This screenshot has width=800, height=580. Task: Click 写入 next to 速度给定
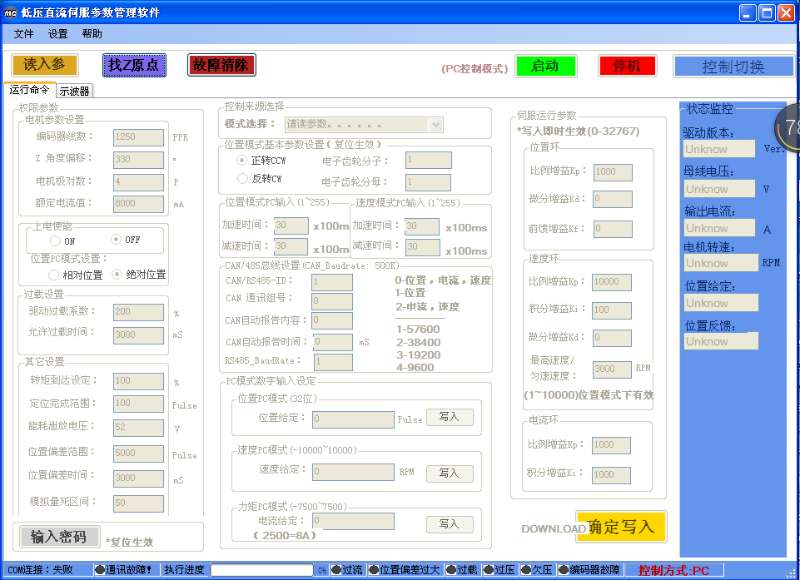(449, 473)
